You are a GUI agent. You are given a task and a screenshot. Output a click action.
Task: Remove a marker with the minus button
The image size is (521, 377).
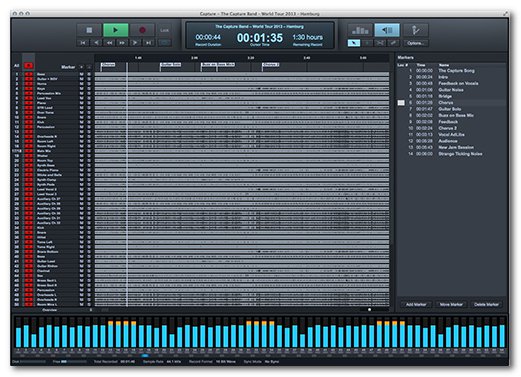89,67
